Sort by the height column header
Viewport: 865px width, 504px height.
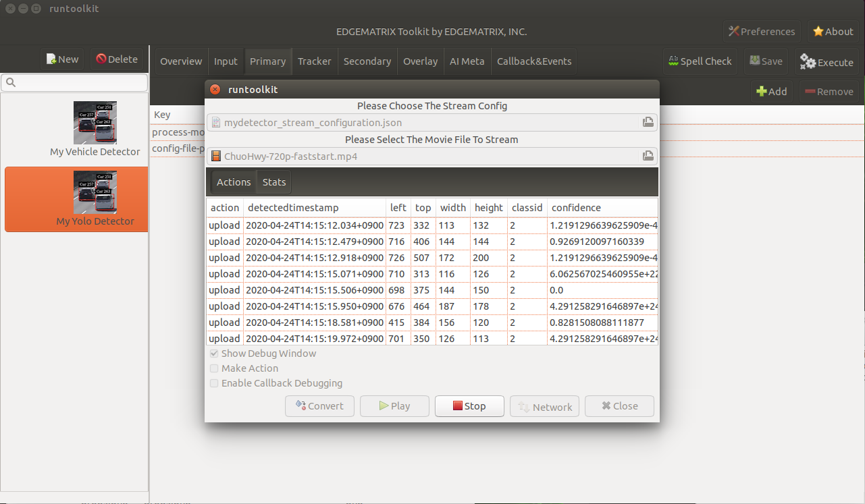(489, 208)
